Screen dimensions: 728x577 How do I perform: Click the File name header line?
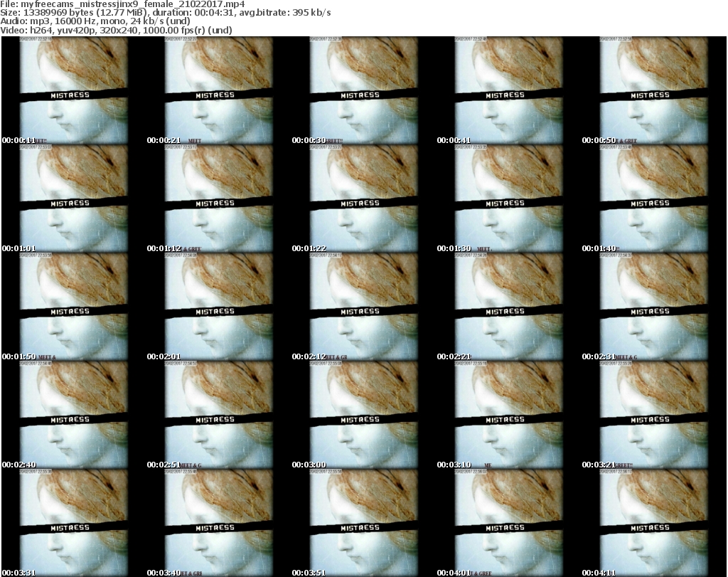point(122,4)
